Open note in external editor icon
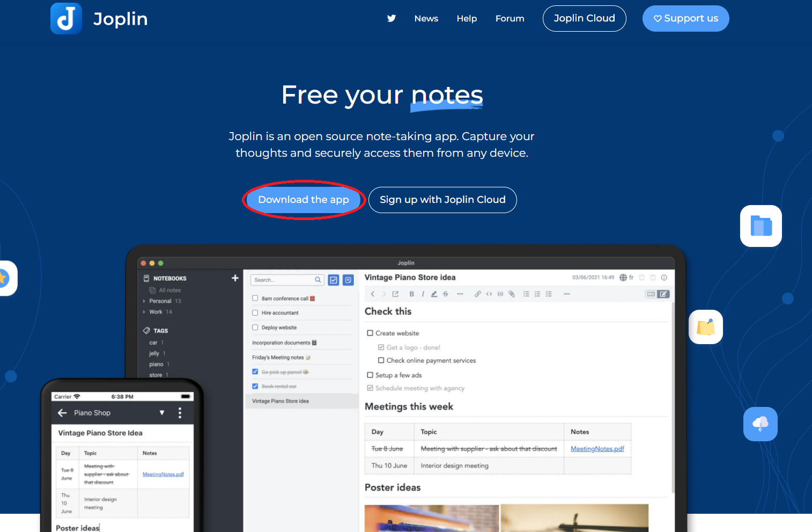 point(395,294)
